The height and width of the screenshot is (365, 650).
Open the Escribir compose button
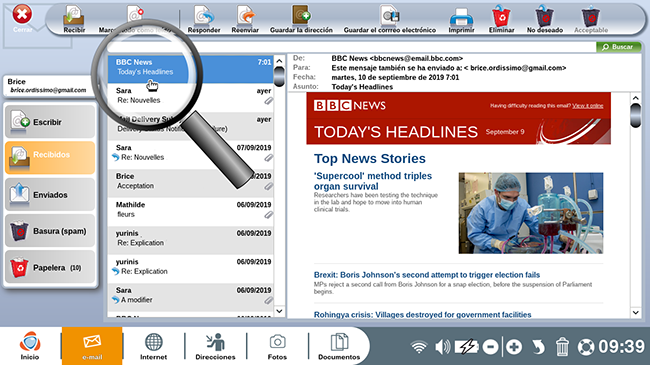point(50,122)
